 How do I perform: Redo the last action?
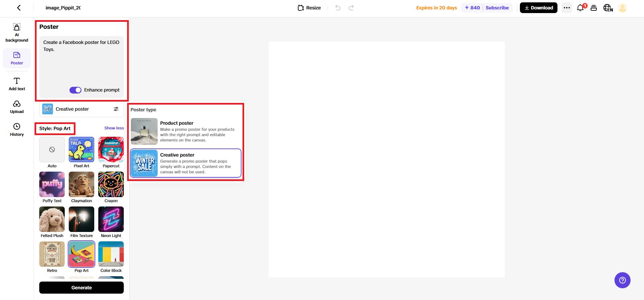(351, 8)
